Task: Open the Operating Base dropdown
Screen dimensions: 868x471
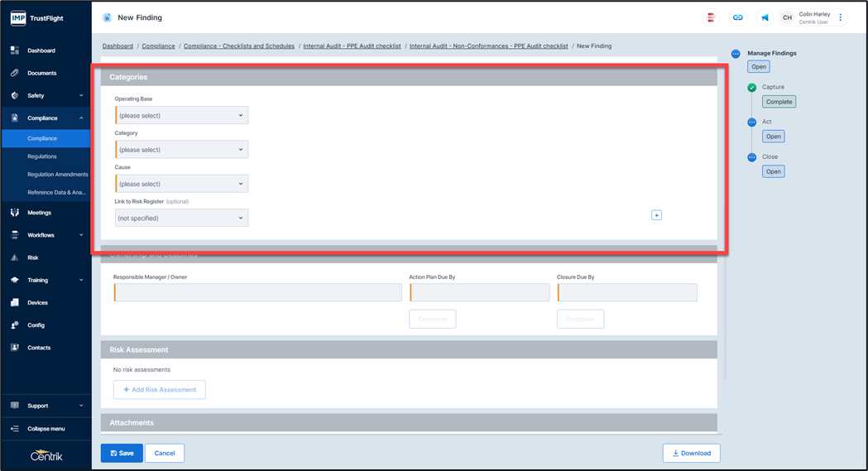Action: 181,115
